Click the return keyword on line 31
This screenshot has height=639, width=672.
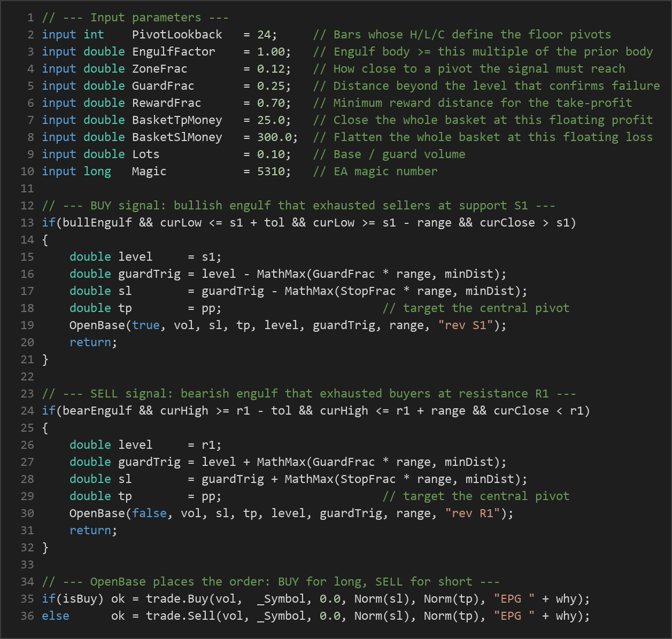90,530
